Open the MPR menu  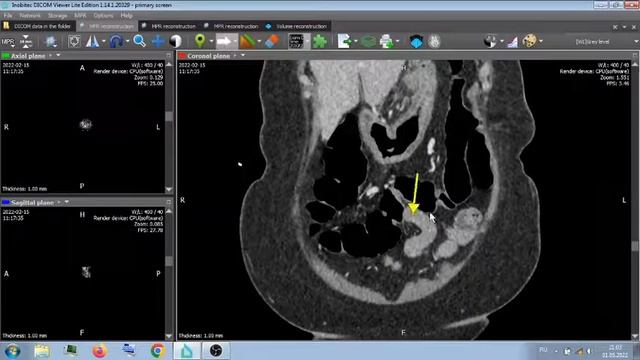80,16
